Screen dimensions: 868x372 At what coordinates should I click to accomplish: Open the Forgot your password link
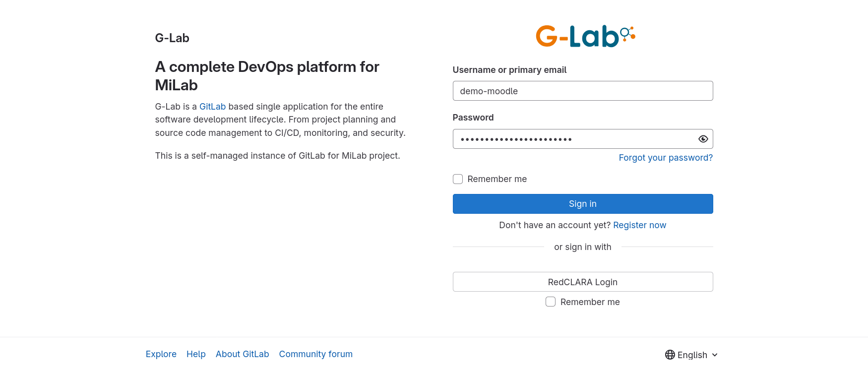click(x=665, y=158)
